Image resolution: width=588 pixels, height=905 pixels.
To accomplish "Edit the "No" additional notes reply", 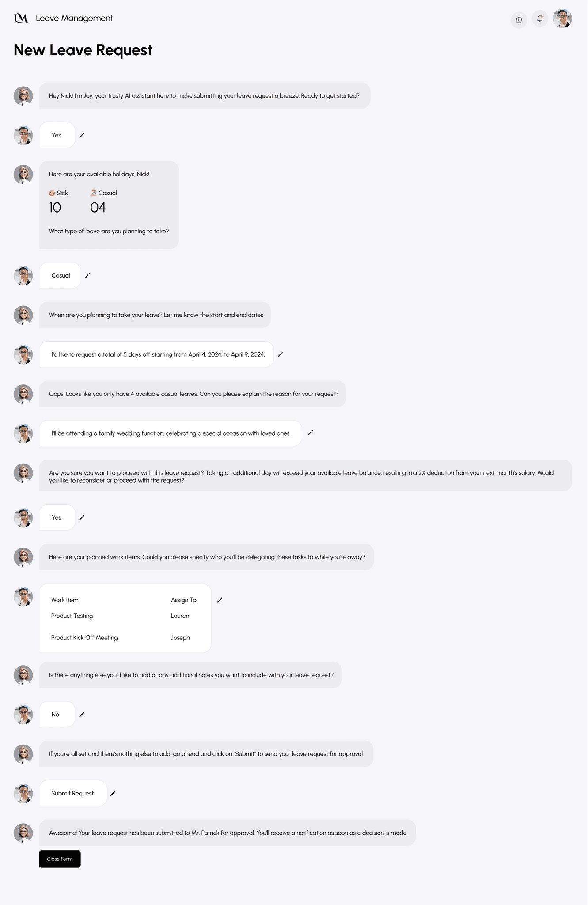I will pos(82,715).
